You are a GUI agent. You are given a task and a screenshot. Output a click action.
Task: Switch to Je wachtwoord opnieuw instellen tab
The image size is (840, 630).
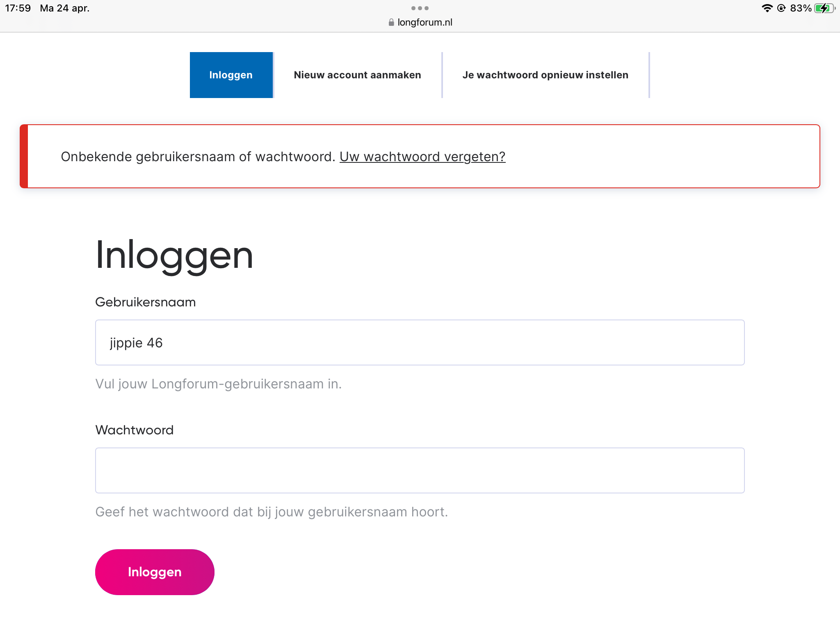(x=545, y=75)
